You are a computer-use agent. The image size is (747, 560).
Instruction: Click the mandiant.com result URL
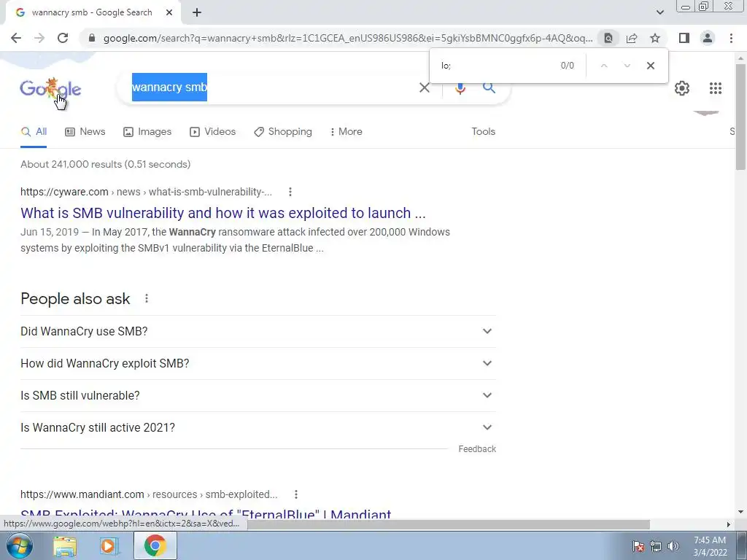149,494
